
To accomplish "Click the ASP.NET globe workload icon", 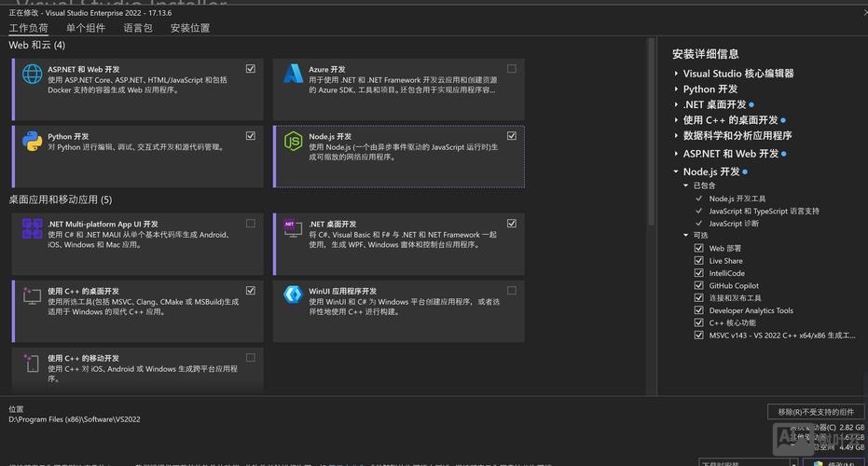I will click(32, 75).
